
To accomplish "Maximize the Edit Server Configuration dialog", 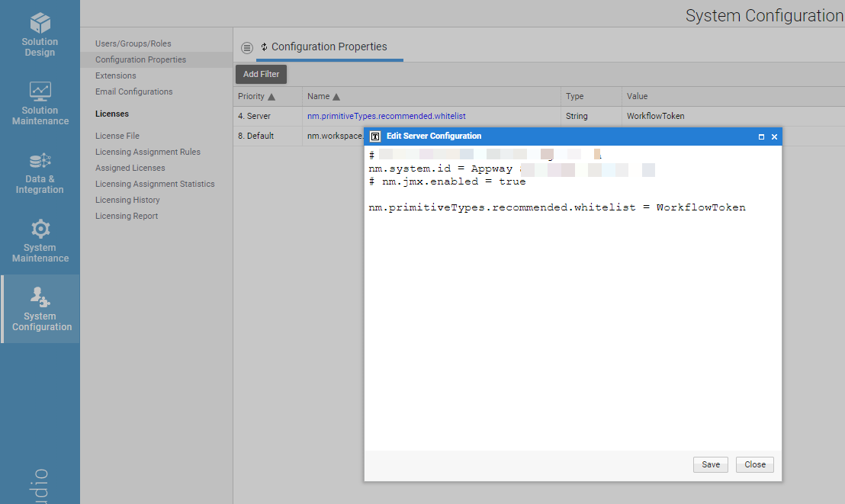I will click(x=761, y=136).
